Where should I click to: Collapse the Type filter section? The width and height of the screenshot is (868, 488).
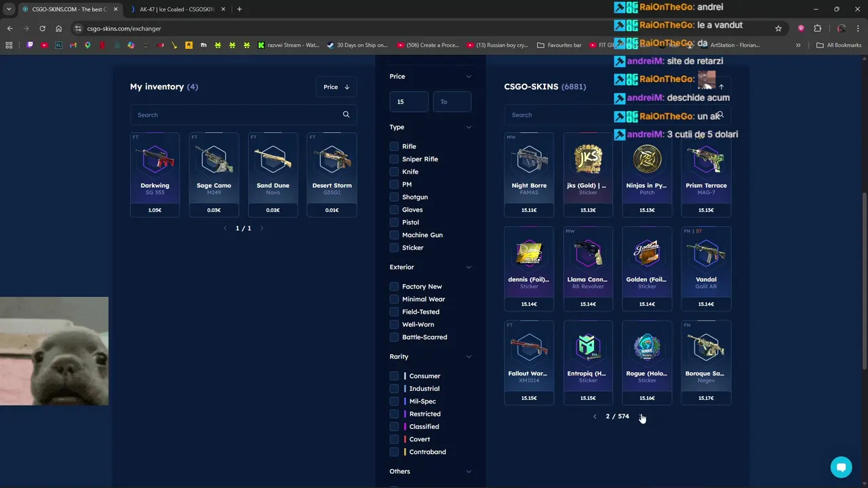[x=468, y=127]
